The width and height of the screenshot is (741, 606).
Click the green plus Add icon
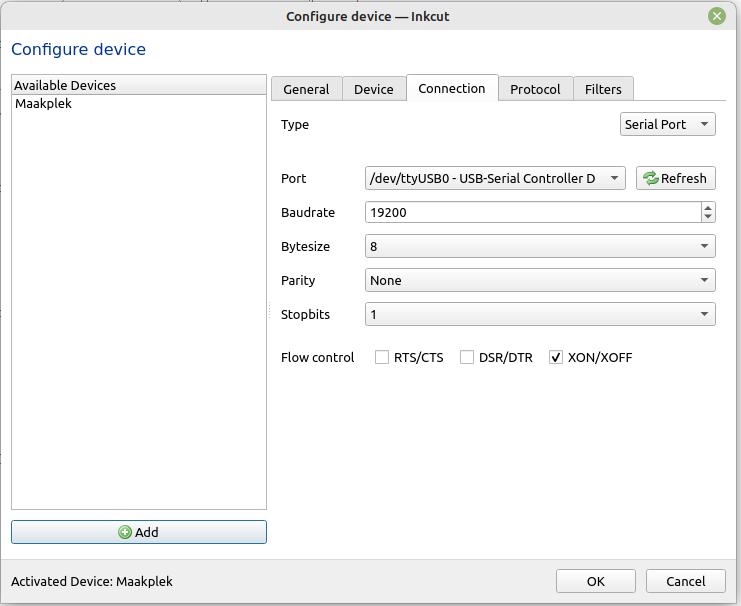125,532
